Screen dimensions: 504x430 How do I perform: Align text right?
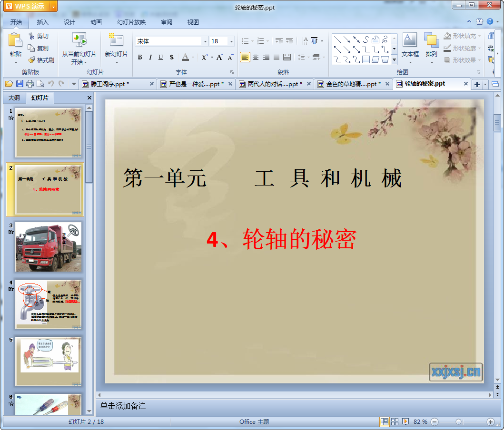[266, 57]
